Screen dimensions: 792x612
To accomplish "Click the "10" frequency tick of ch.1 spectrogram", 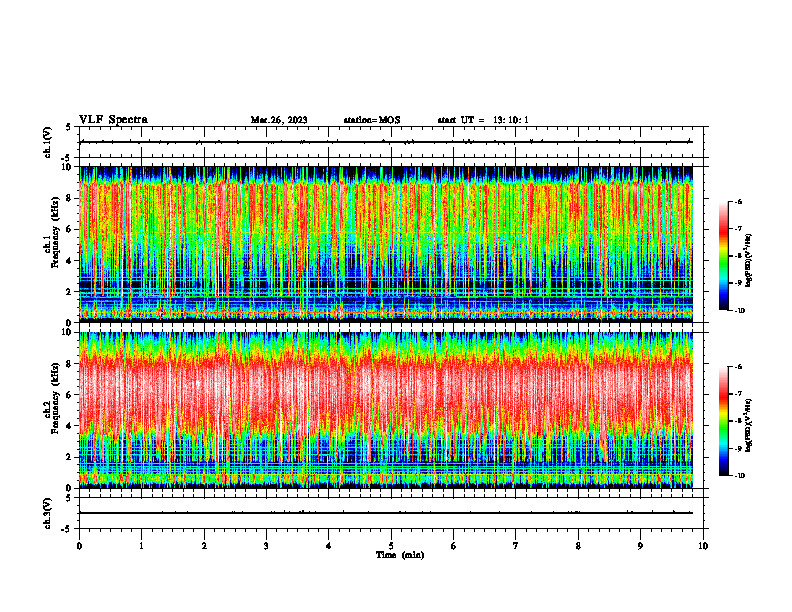I will click(69, 167).
